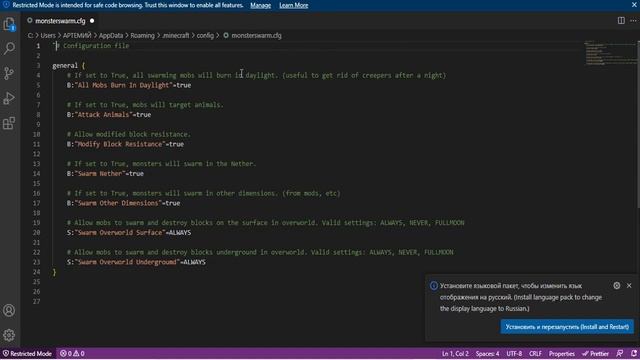The width and height of the screenshot is (640, 360).
Task: Click the Split Editor icon
Action: point(621,20)
